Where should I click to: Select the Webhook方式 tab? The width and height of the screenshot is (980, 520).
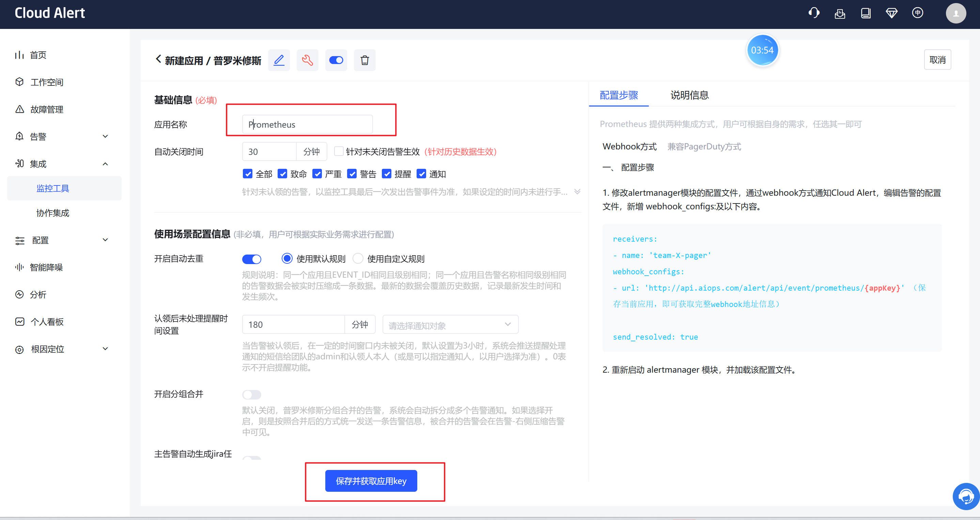point(629,147)
